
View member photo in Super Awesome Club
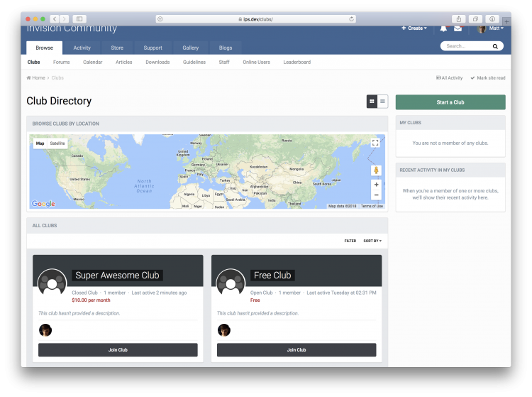[x=45, y=330]
